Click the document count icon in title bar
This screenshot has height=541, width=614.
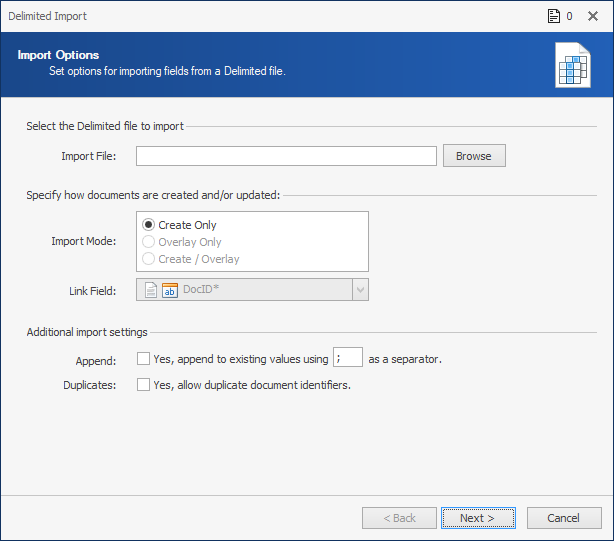(553, 16)
